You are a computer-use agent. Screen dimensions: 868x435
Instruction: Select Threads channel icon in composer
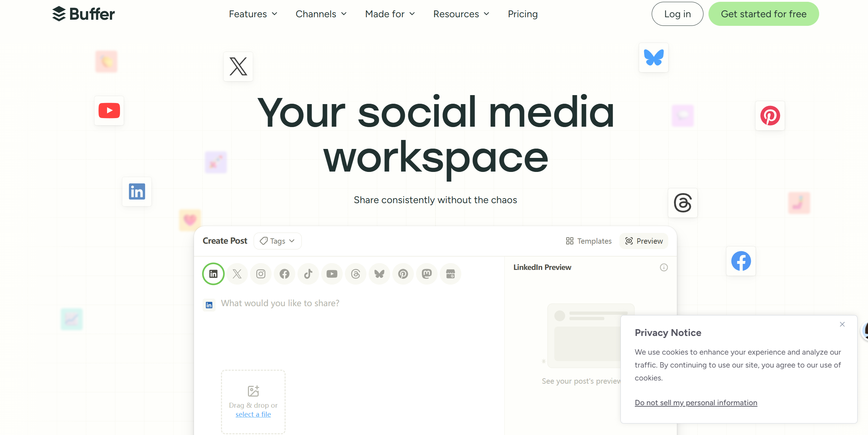coord(356,274)
